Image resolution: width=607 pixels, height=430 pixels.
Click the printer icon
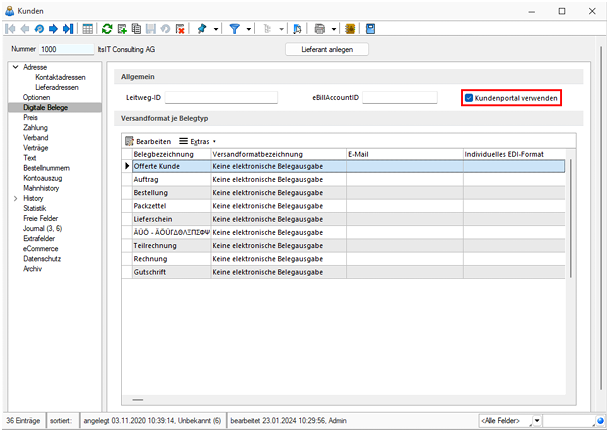tap(320, 29)
